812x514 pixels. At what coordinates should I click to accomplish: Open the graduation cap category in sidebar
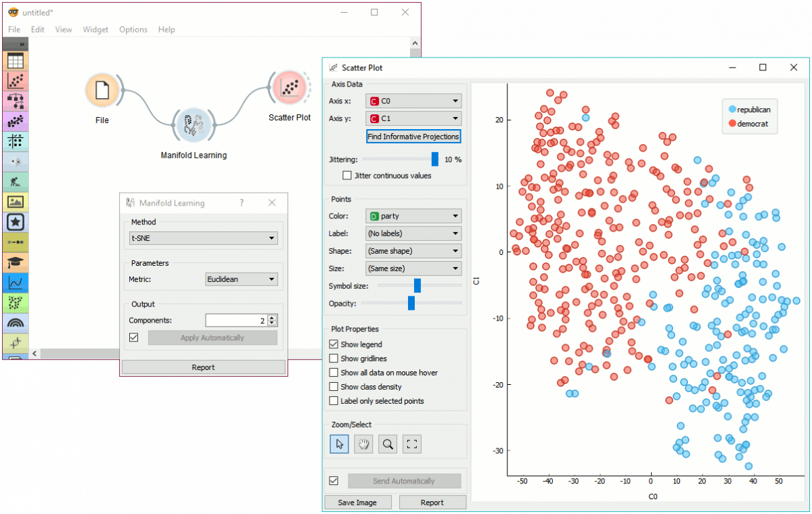point(16,262)
